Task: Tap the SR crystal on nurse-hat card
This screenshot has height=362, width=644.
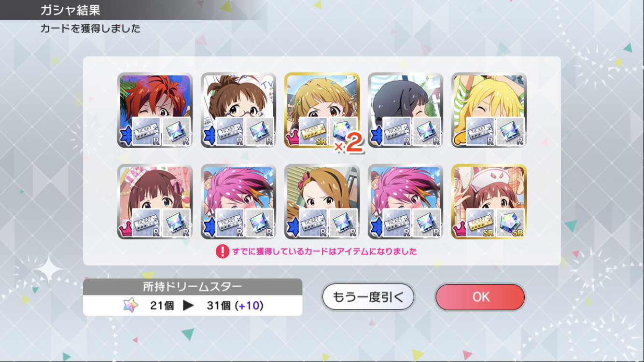Action: click(x=510, y=223)
